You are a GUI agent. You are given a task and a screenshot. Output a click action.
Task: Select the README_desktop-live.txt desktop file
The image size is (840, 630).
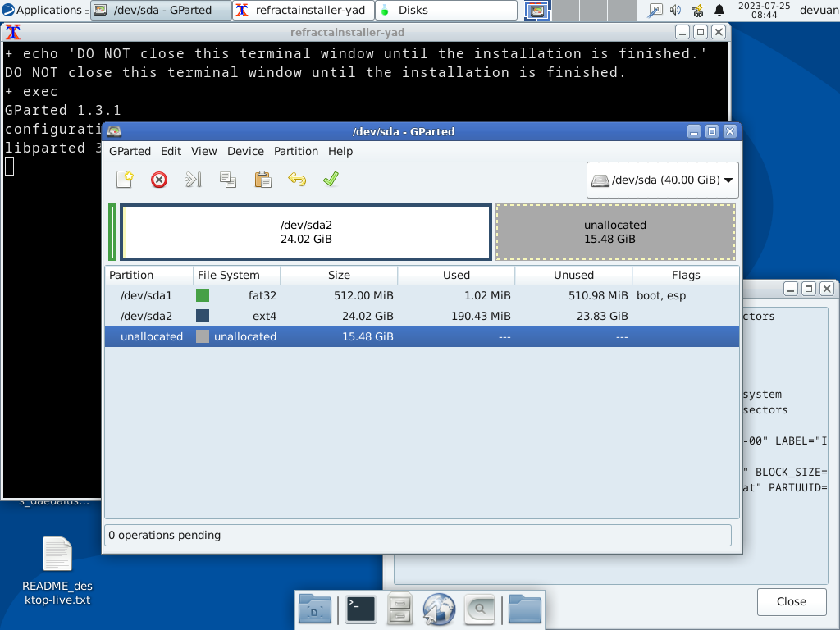point(57,571)
